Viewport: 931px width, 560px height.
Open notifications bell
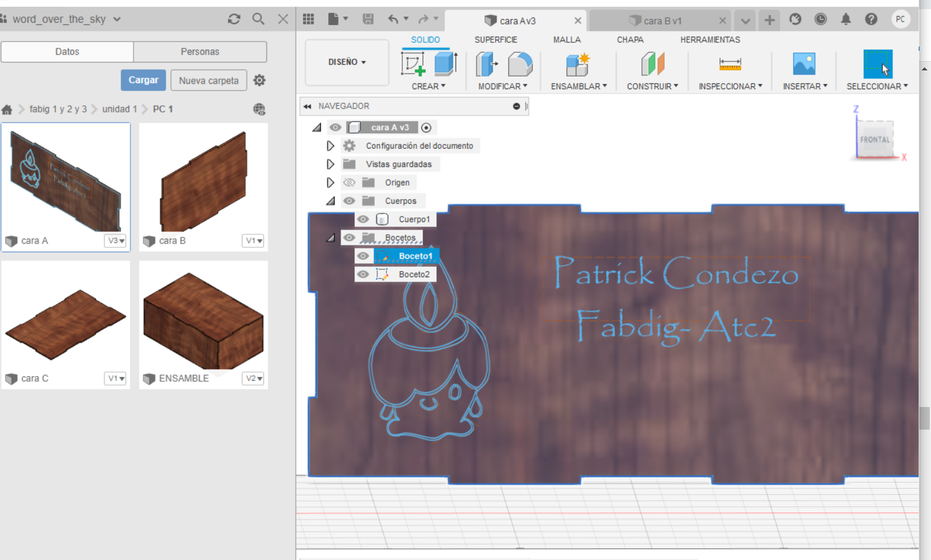(846, 19)
